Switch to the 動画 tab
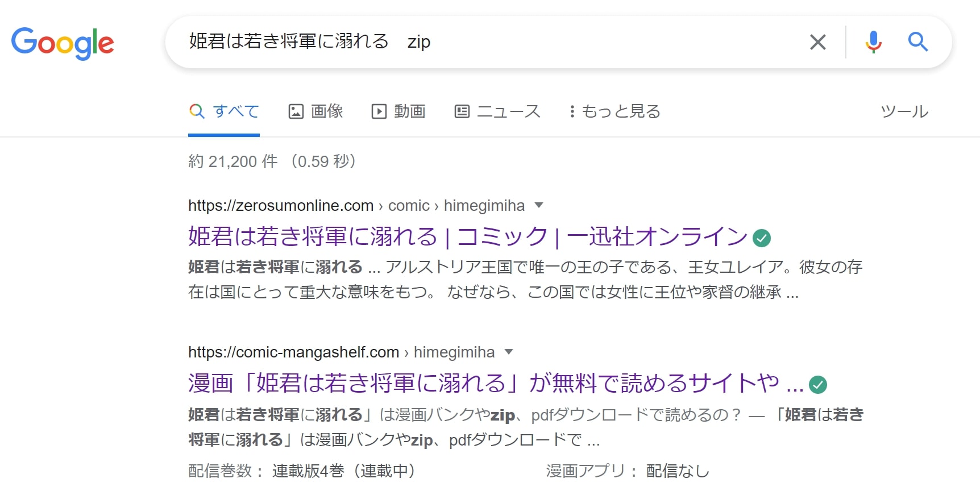Viewport: 980px width, 491px height. coord(398,111)
